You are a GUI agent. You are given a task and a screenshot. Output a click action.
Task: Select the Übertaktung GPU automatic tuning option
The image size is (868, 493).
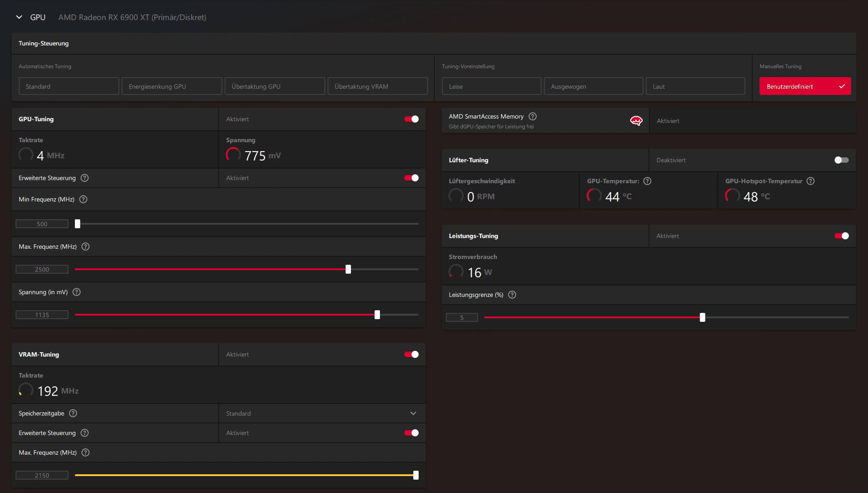coord(274,86)
